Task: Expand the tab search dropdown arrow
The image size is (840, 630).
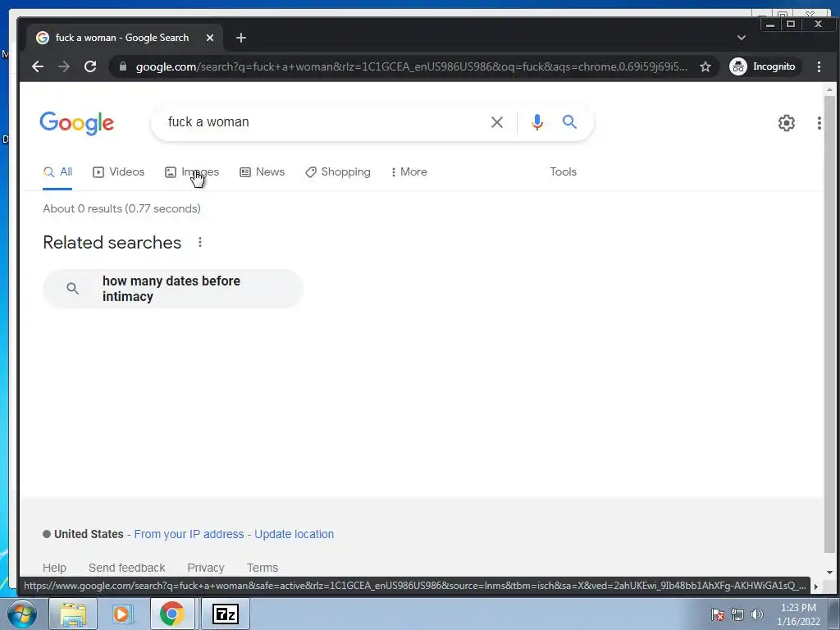Action: pos(742,38)
